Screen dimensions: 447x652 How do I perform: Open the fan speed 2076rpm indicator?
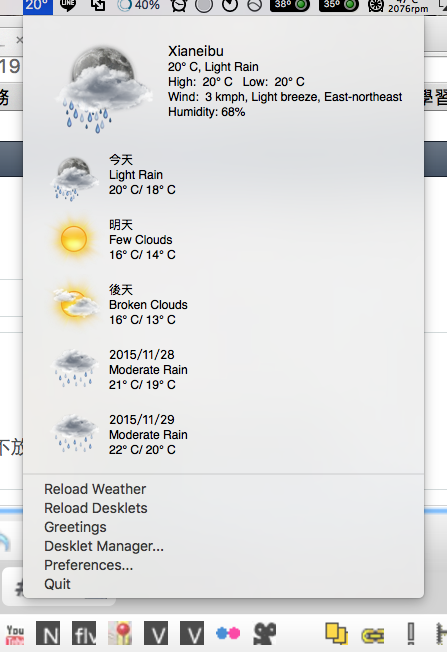point(398,6)
